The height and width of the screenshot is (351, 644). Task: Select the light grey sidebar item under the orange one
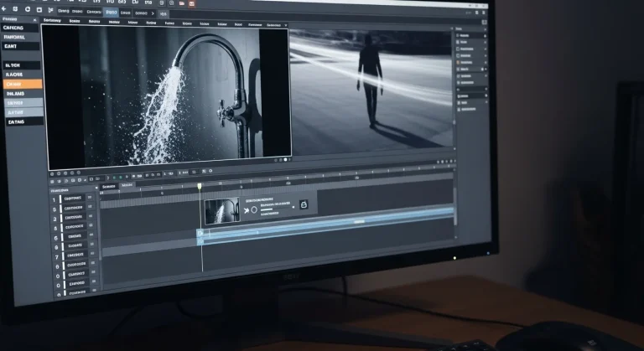[x=23, y=103]
